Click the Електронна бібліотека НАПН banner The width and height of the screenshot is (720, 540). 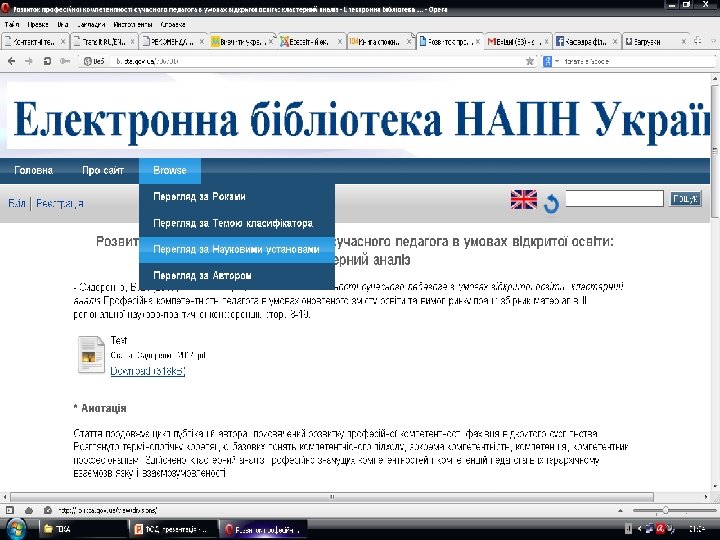pos(360,117)
